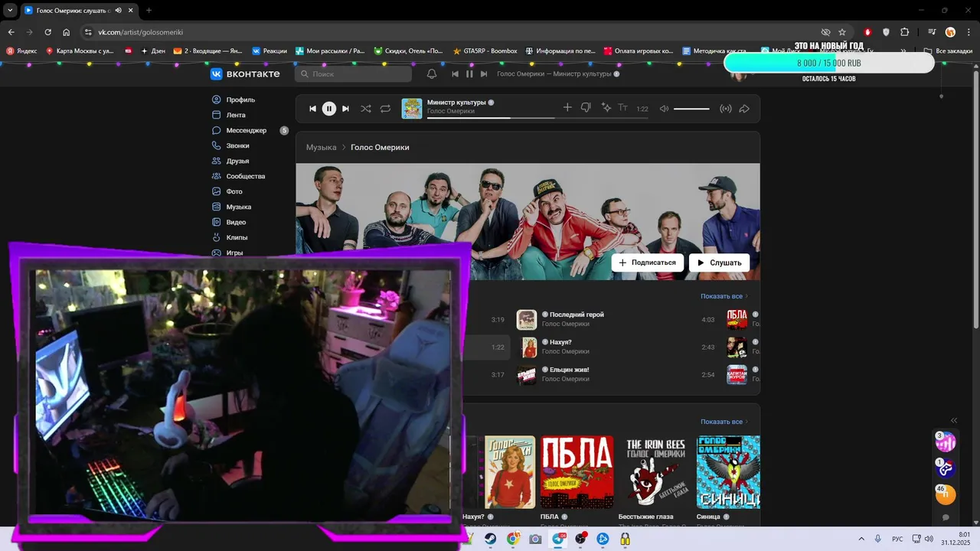Click the Слушать button
Screen dimensions: 980x551
(719, 262)
